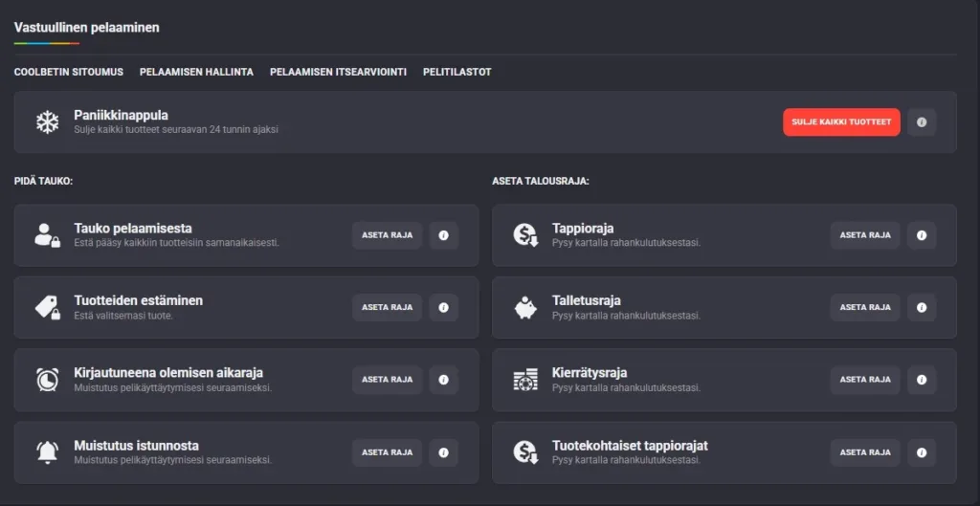Viewport: 980px width, 506px height.
Task: Click the PIDÄ TAUKO: section label
Action: [44, 181]
